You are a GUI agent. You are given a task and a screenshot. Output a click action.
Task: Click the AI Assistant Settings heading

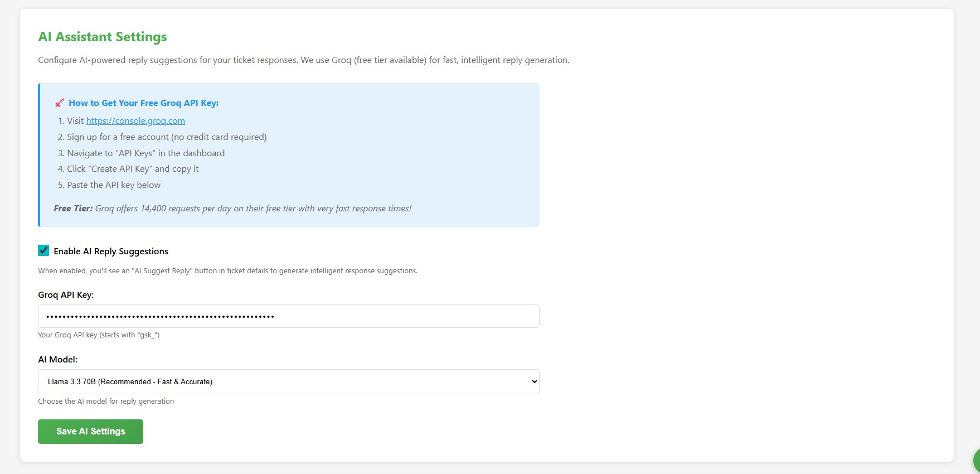[x=102, y=36]
